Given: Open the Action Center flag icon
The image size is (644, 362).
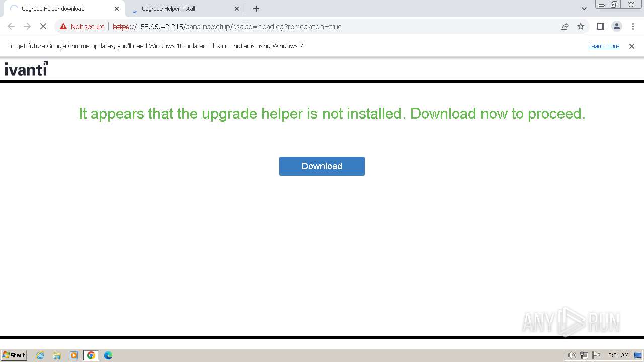Looking at the screenshot, I should pos(596,355).
